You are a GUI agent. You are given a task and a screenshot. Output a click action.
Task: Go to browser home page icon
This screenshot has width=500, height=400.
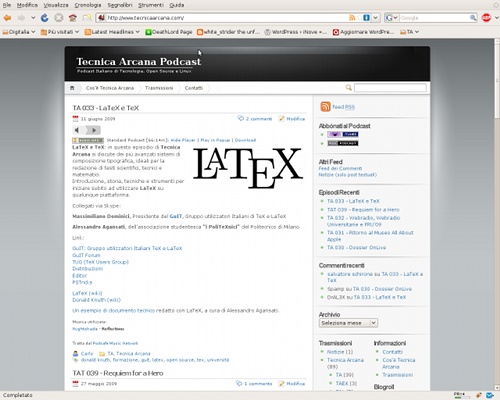pyautogui.click(x=73, y=18)
